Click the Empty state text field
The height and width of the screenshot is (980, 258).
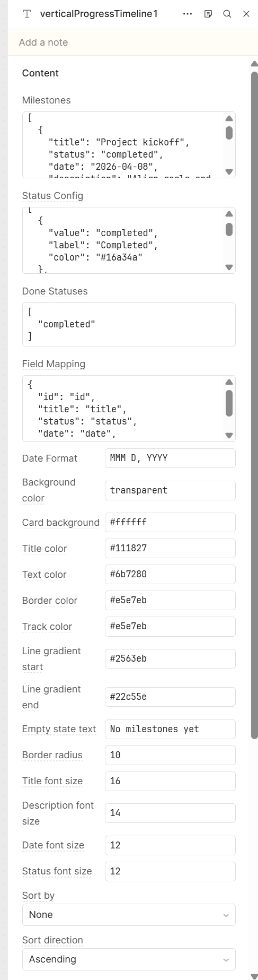pos(170,729)
